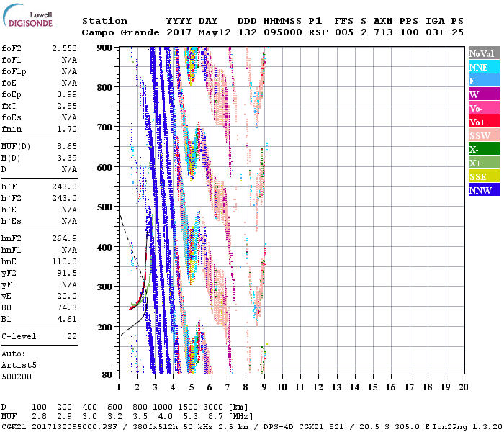
Task: Click the DPS-4D instrument model text
Action: [x=279, y=427]
